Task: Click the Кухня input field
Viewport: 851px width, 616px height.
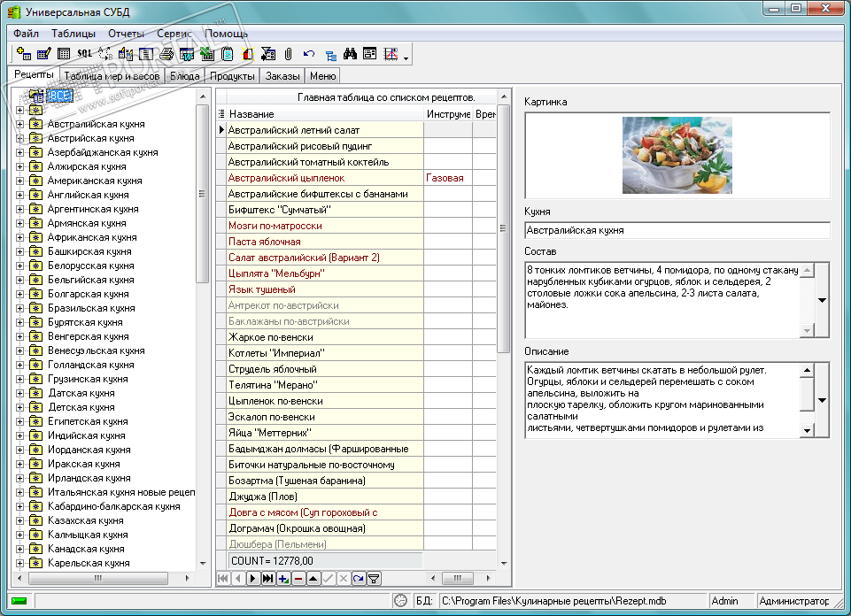Action: click(677, 230)
